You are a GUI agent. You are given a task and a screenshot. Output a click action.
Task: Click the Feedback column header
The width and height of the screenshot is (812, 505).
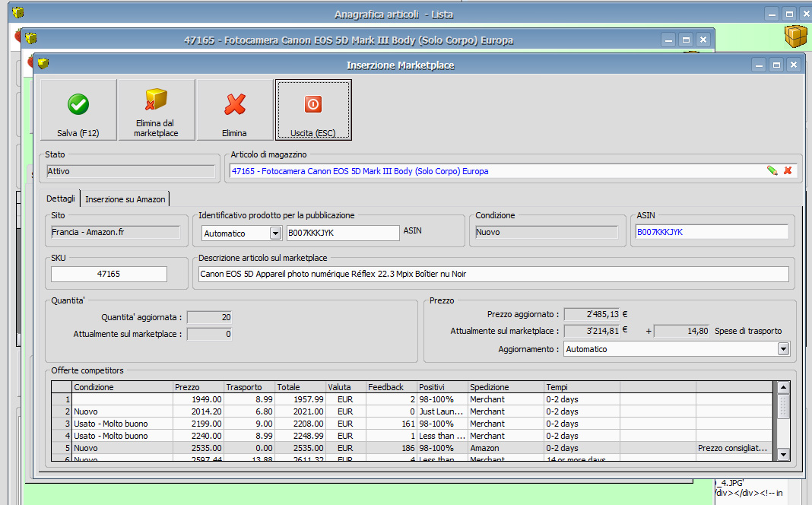(x=390, y=387)
